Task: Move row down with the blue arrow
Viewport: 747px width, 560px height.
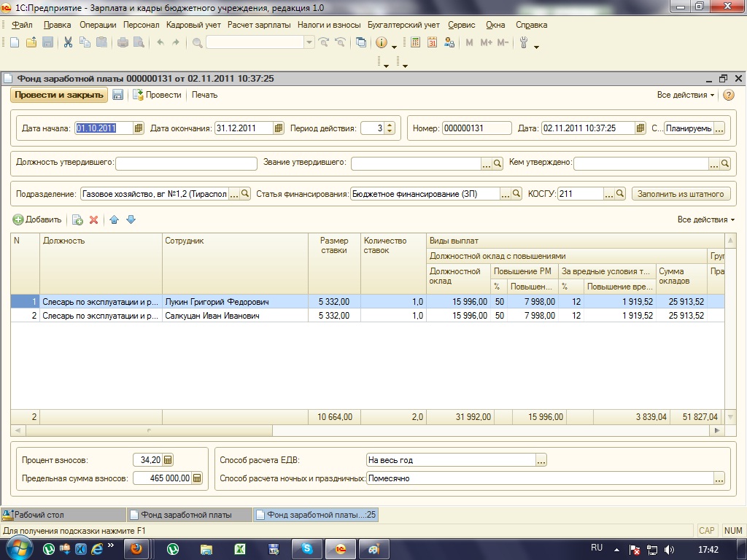Action: coord(131,219)
